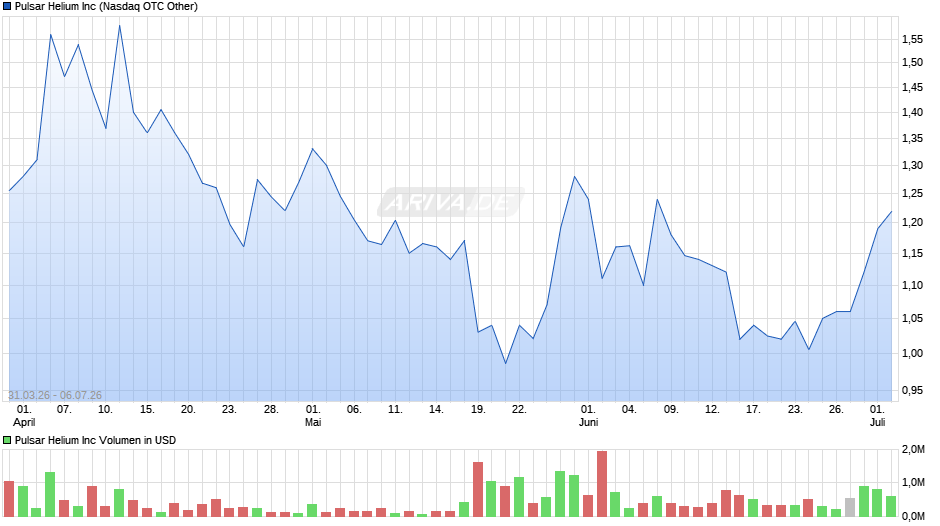Click the 'April' month label
This screenshot has width=940, height=526.
(x=24, y=422)
